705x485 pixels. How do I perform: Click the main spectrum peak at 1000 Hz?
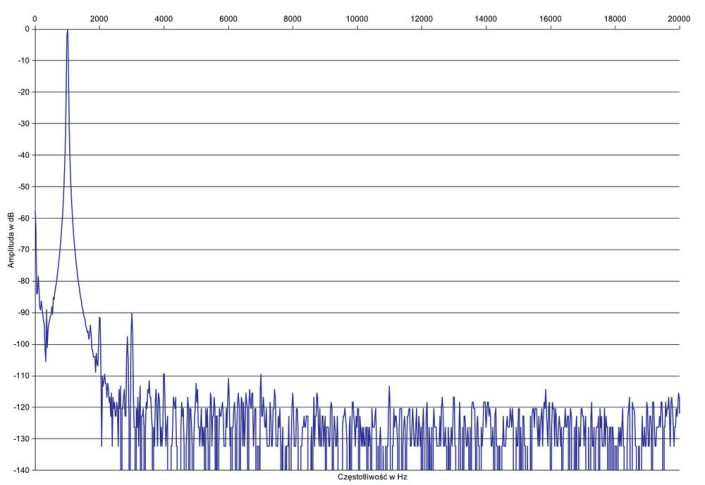67,33
